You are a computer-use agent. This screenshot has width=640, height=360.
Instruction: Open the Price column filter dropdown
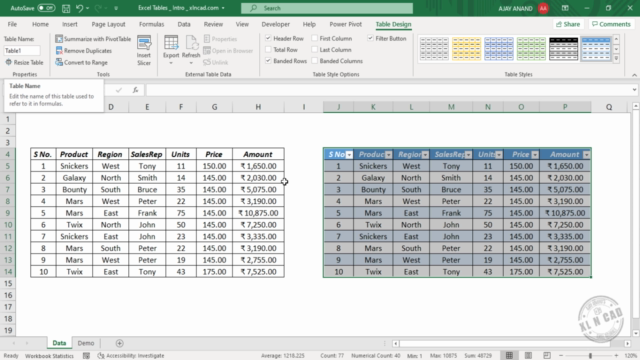coord(535,155)
